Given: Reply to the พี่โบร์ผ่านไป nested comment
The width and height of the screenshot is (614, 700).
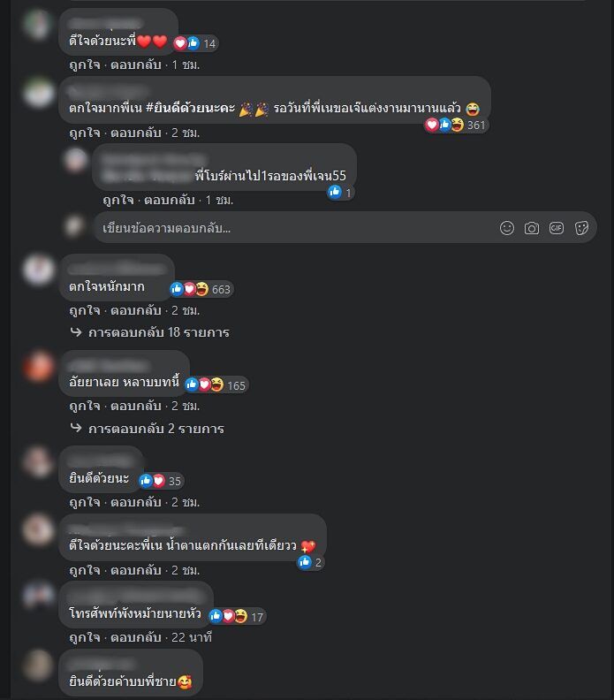Looking at the screenshot, I should [169, 200].
